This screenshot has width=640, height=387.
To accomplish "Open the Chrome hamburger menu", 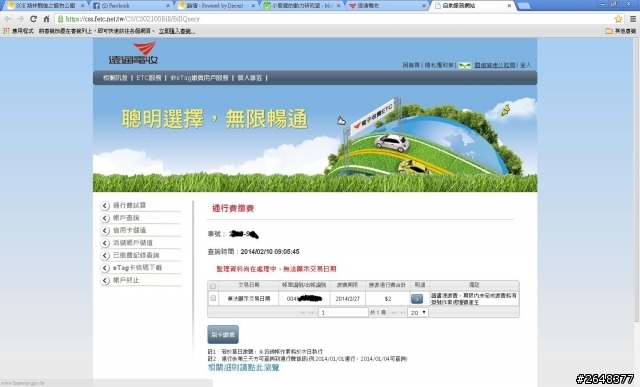I will [633, 19].
